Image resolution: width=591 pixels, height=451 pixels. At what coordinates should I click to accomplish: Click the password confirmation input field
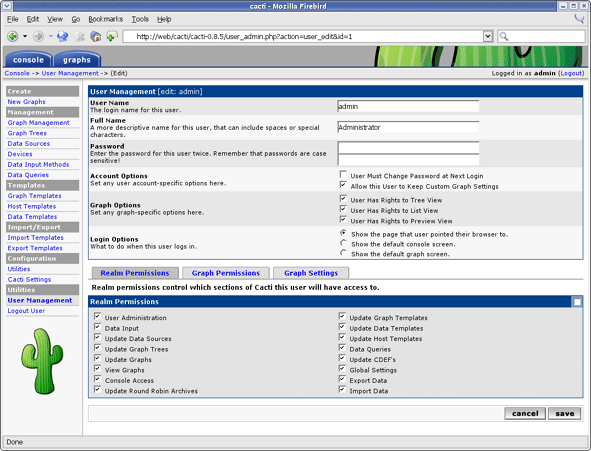(408, 160)
